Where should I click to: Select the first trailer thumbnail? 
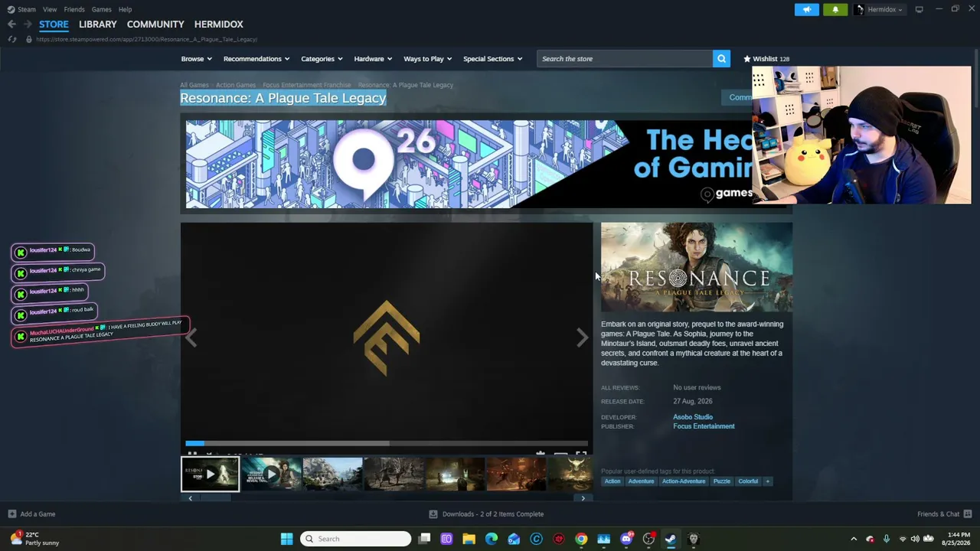pyautogui.click(x=210, y=474)
